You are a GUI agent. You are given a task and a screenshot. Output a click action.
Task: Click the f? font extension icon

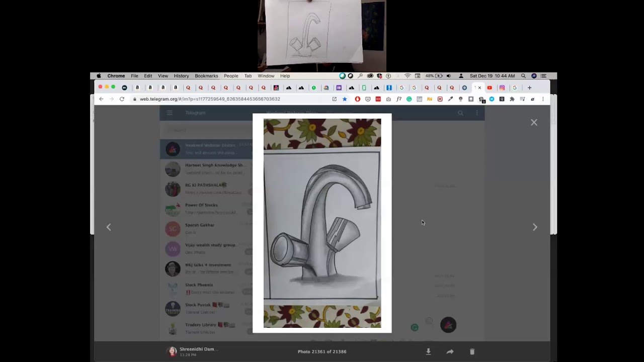pyautogui.click(x=398, y=99)
